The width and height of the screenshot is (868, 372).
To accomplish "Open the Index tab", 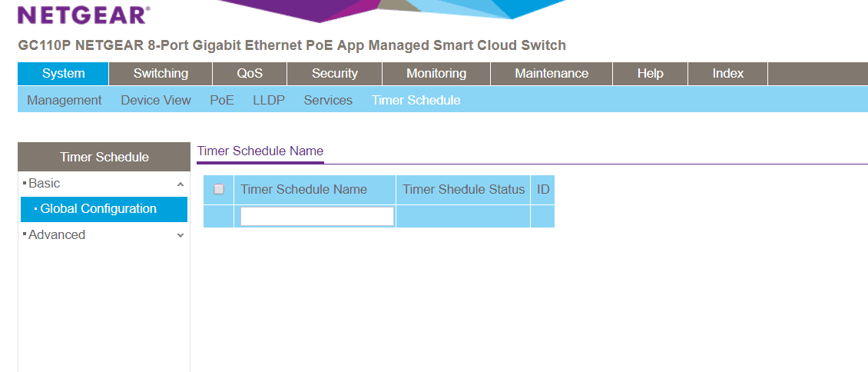I will click(727, 74).
